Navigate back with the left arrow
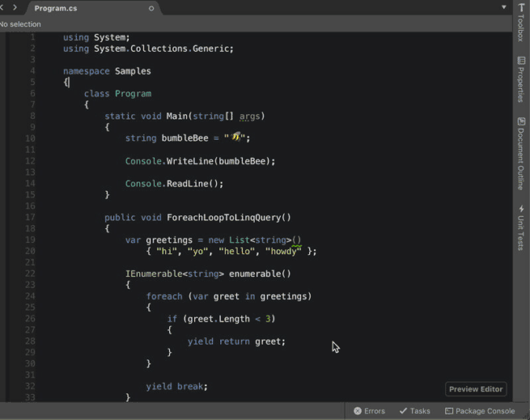 click(2, 8)
